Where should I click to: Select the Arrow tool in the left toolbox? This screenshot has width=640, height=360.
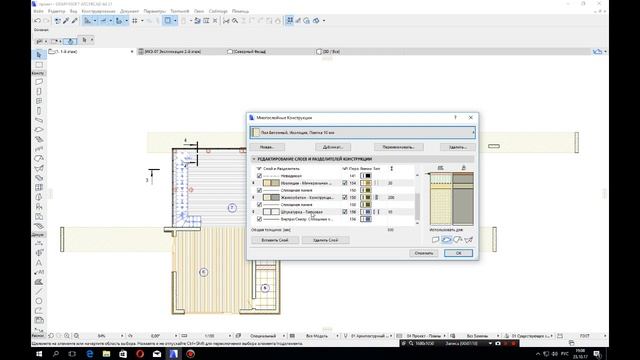click(x=39, y=55)
